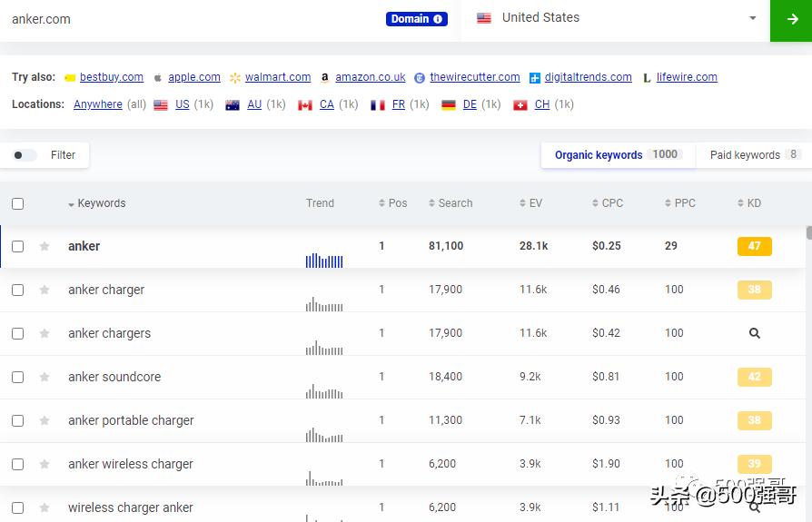Viewport: 812px width, 522px height.
Task: Check the 'wireless charger anker' row checkbox
Action: click(17, 508)
